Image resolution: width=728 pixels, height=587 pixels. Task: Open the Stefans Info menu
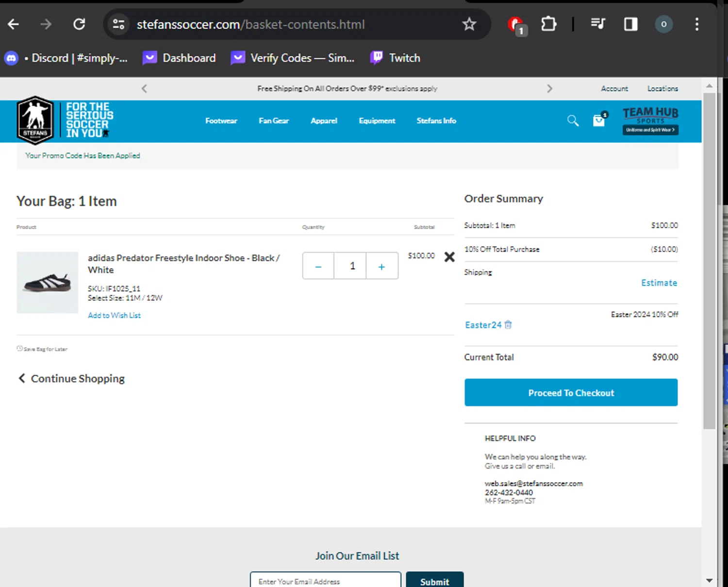coord(436,121)
